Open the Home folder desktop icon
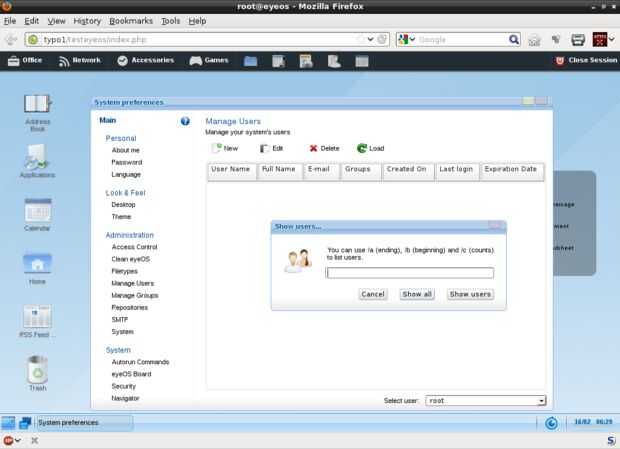The image size is (620, 449). pos(37,264)
